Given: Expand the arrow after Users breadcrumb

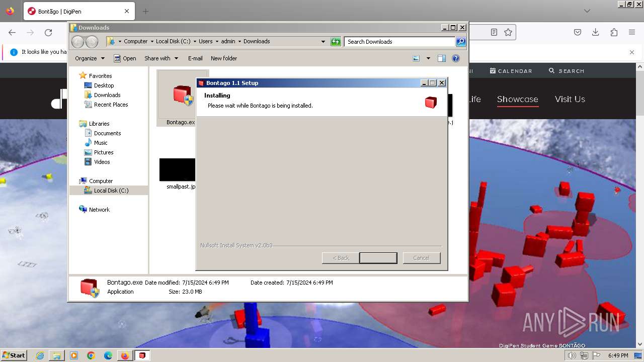Looking at the screenshot, I should pyautogui.click(x=217, y=42).
